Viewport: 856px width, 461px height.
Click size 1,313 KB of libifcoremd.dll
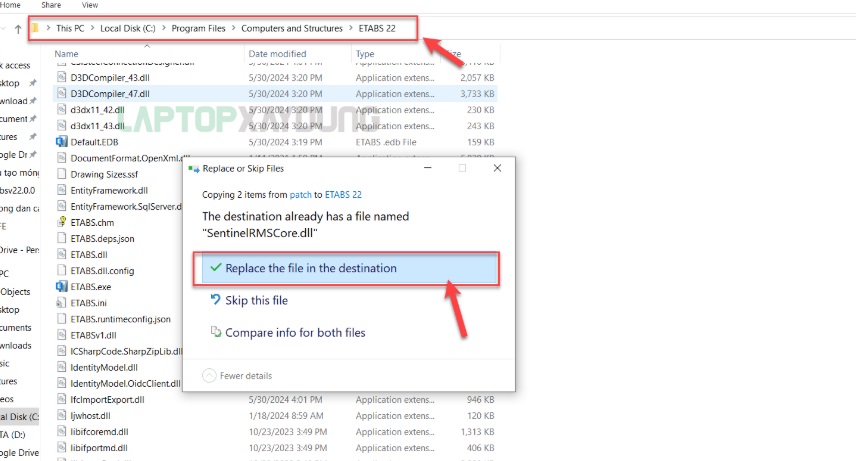(x=477, y=432)
